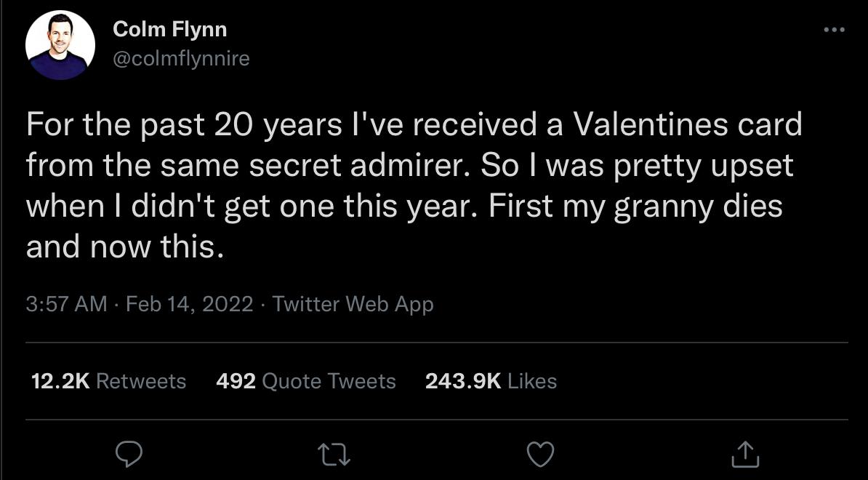Show the 492 Quote Tweets list
This screenshot has height=480, width=868.
point(236,381)
